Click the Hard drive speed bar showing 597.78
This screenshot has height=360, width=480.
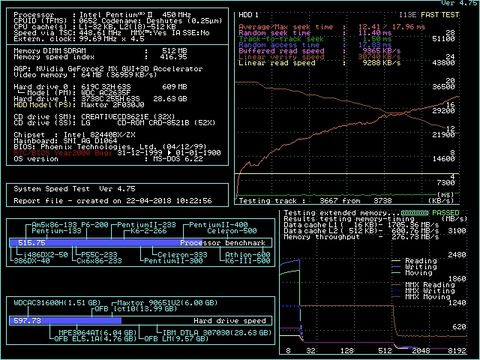140,321
